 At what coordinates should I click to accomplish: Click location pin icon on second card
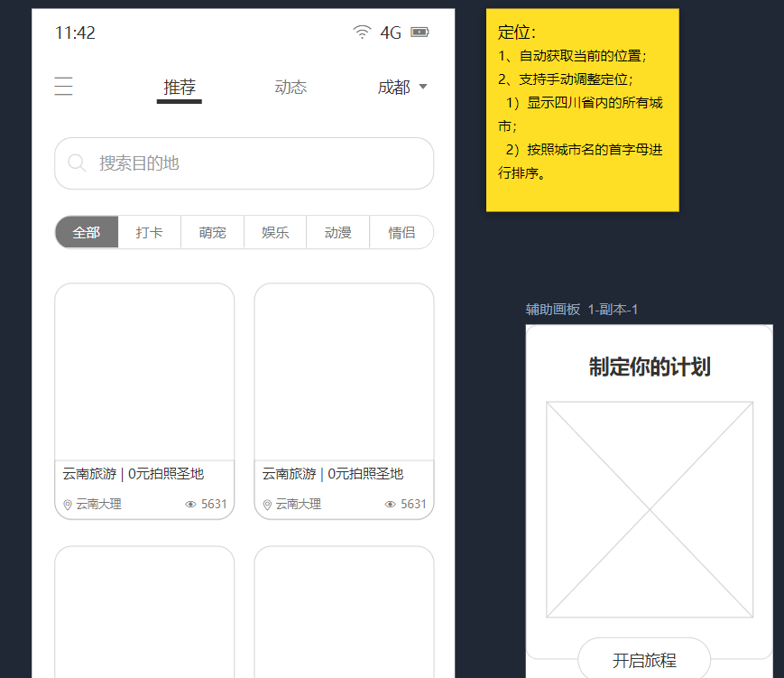[267, 505]
